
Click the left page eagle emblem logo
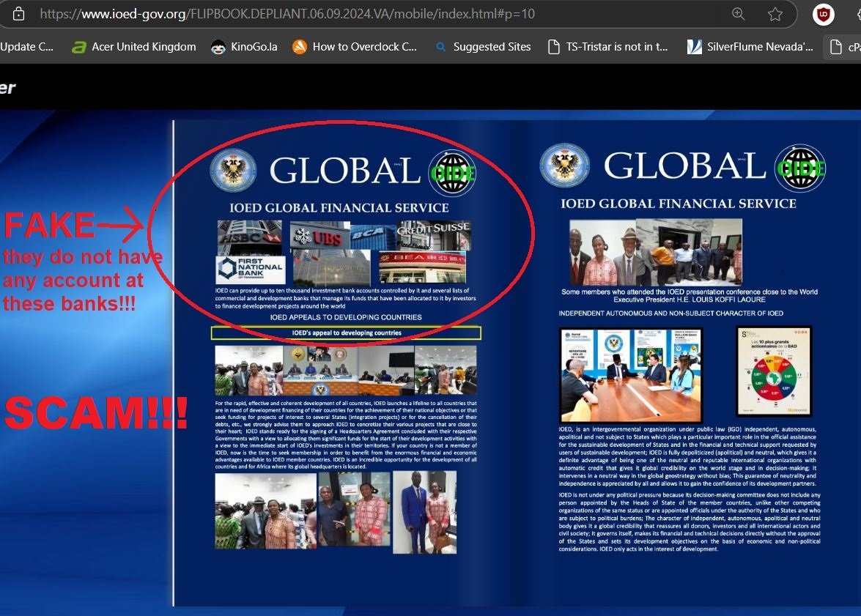(233, 170)
